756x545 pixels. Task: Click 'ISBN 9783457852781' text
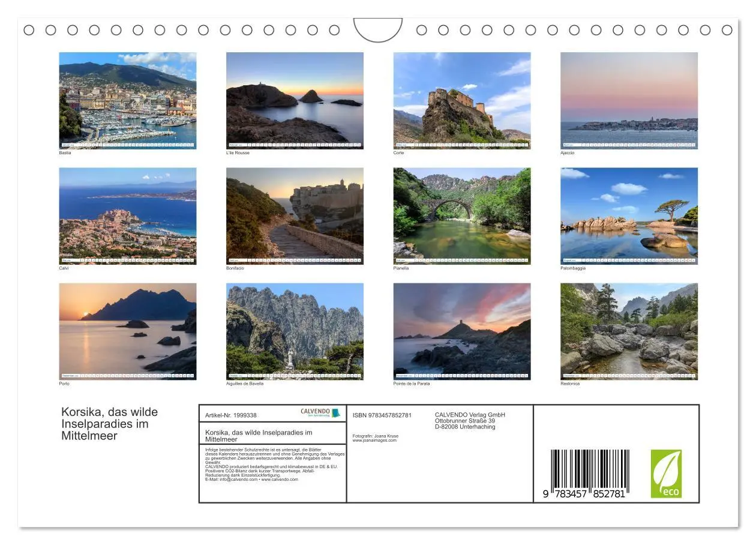click(382, 415)
